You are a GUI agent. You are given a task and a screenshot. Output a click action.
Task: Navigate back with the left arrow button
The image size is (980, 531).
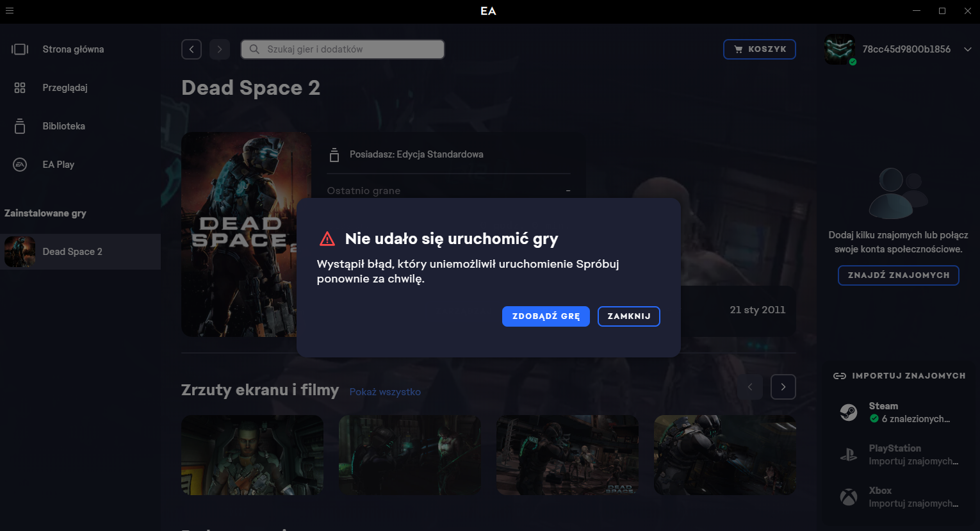click(x=192, y=49)
